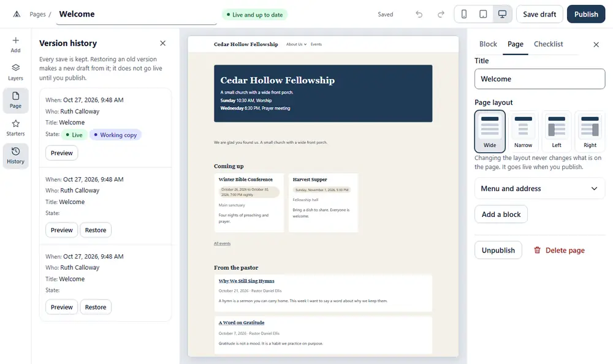Viewport: 613px width, 364px height.
Task: Open About Us dropdown in page preview
Action: click(296, 44)
